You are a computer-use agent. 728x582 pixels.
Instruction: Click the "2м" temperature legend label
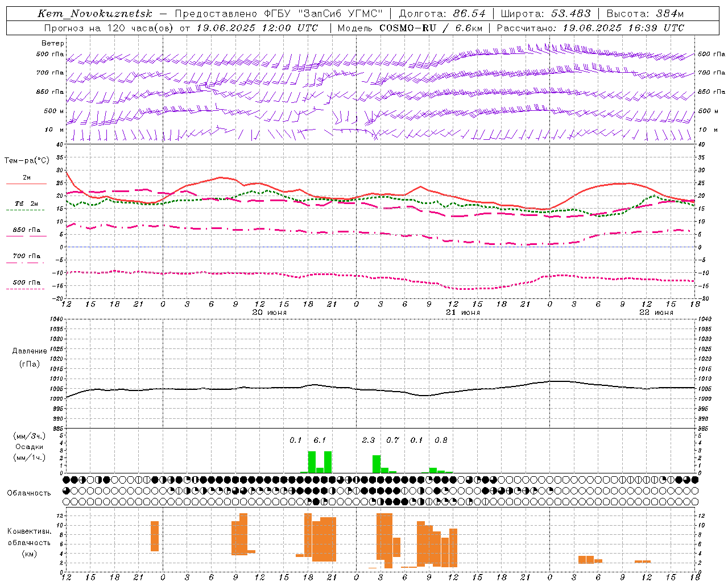click(x=27, y=178)
